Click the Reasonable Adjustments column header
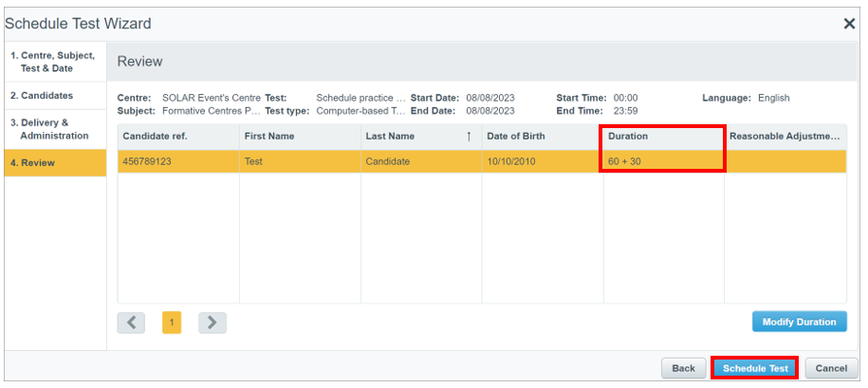Screen dimensions: 868x388 pos(785,137)
